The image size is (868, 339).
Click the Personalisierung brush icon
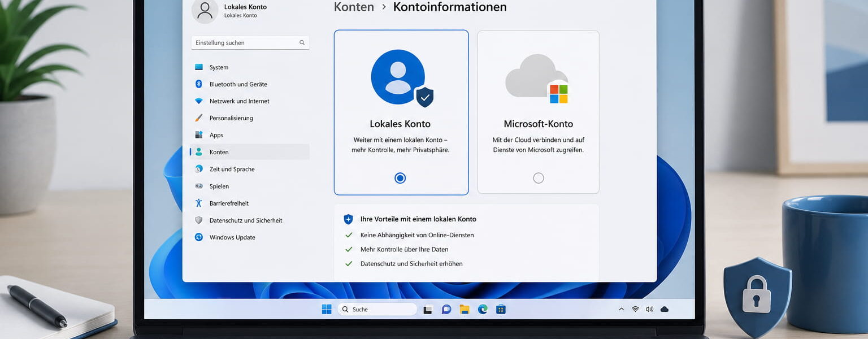[x=199, y=118]
